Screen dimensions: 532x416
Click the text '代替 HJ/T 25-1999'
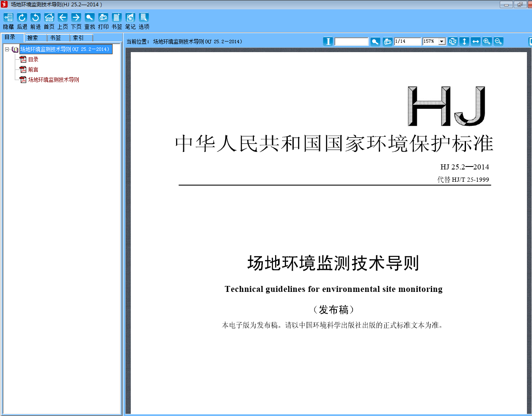click(463, 180)
